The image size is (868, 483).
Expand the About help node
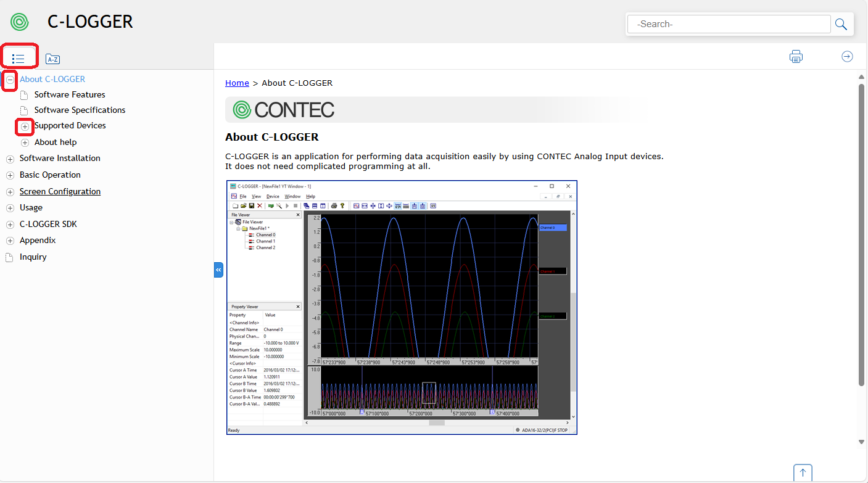click(25, 142)
